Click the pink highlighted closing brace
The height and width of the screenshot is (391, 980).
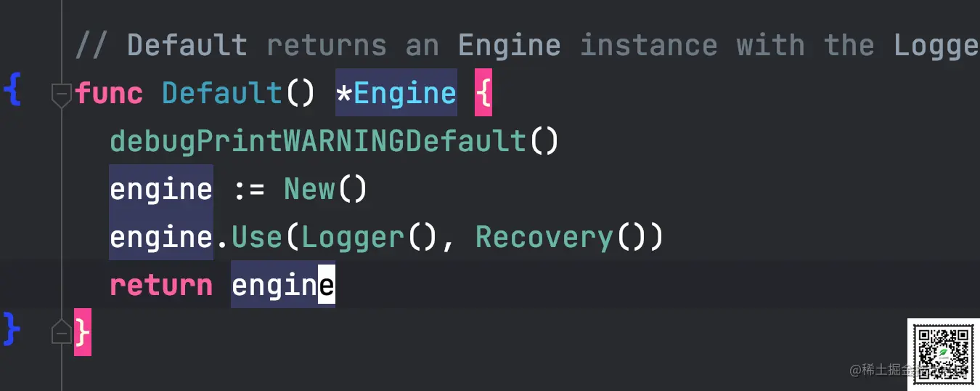pos(83,332)
